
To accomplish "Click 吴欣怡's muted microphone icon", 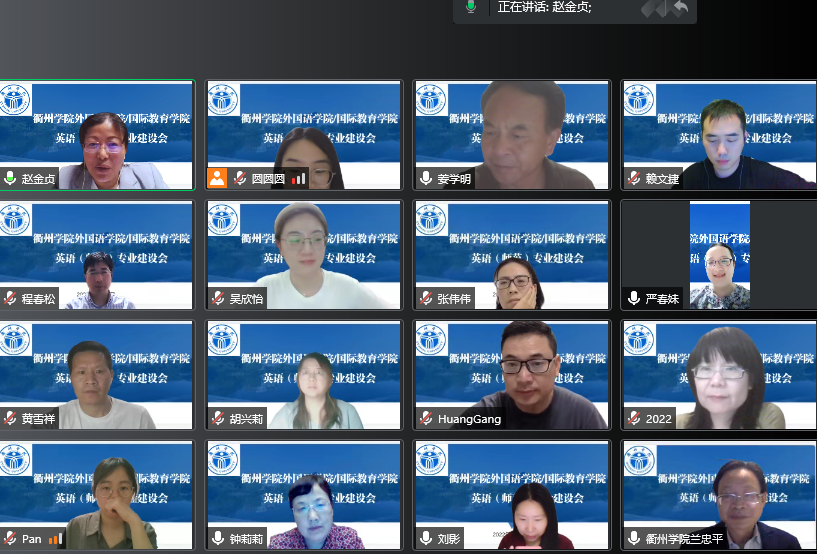I will (x=218, y=298).
